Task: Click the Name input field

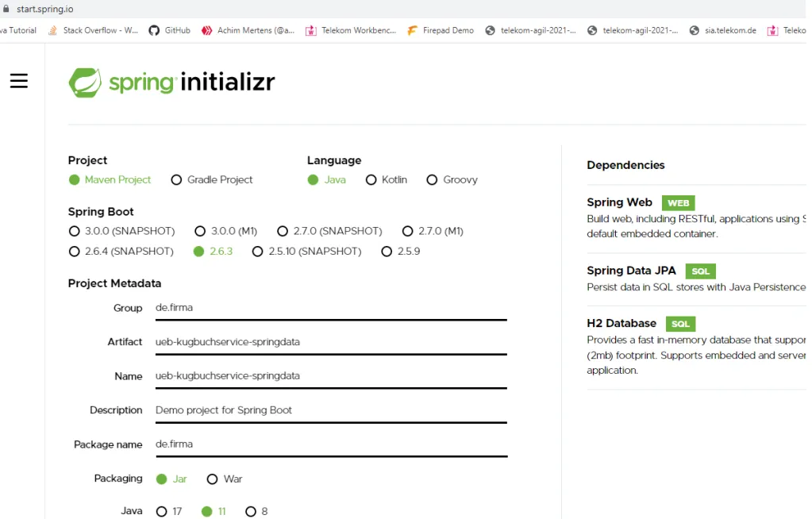Action: [332, 377]
